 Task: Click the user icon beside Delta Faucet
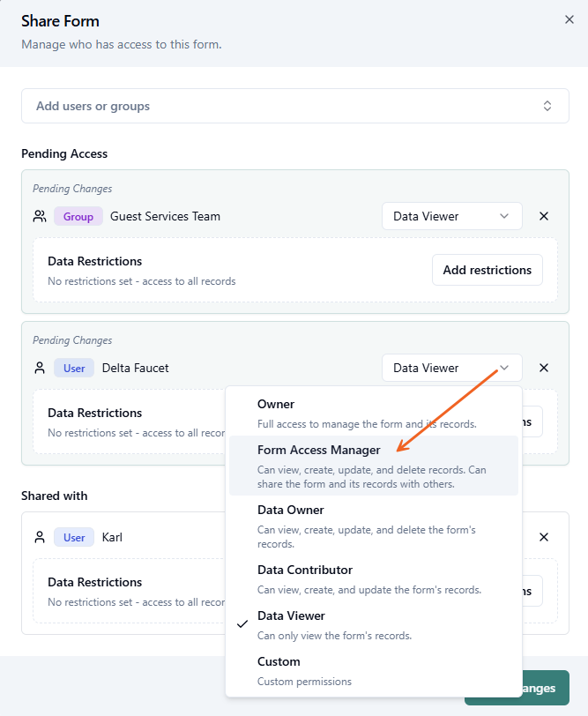(x=40, y=368)
